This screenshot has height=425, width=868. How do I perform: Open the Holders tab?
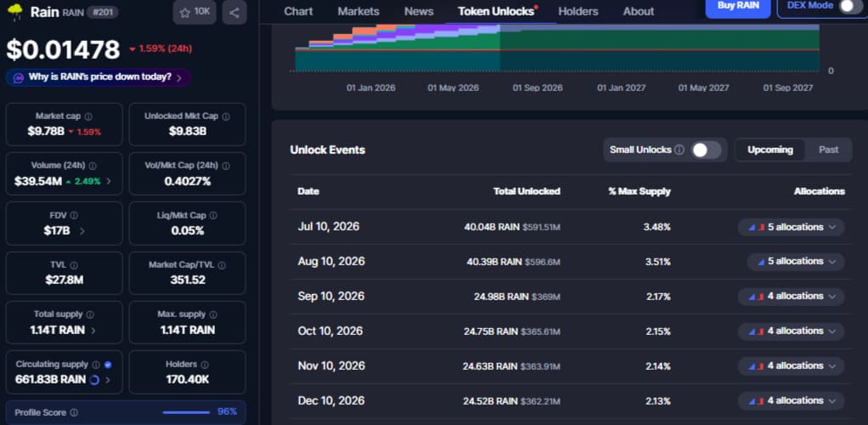pos(578,11)
